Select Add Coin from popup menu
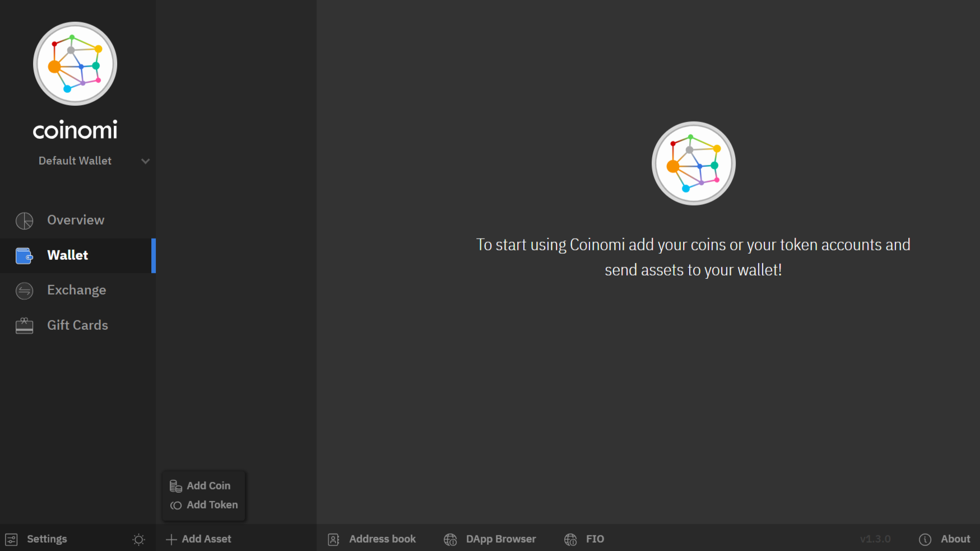Viewport: 980px width, 551px height. pyautogui.click(x=208, y=486)
